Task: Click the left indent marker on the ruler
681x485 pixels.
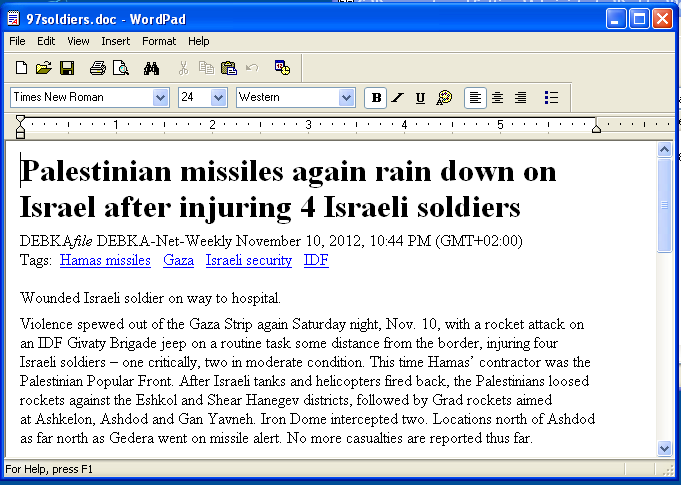Action: click(20, 127)
